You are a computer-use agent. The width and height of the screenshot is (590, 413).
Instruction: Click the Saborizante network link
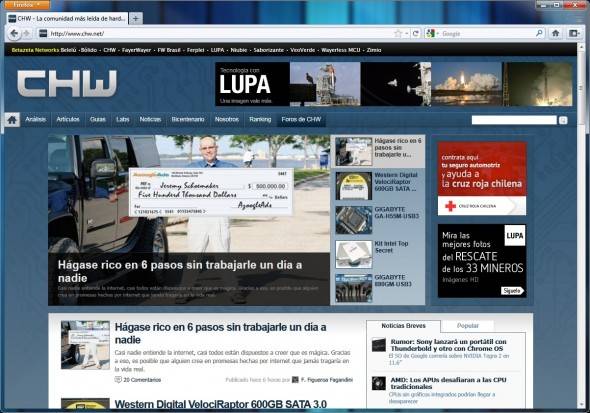(269, 50)
